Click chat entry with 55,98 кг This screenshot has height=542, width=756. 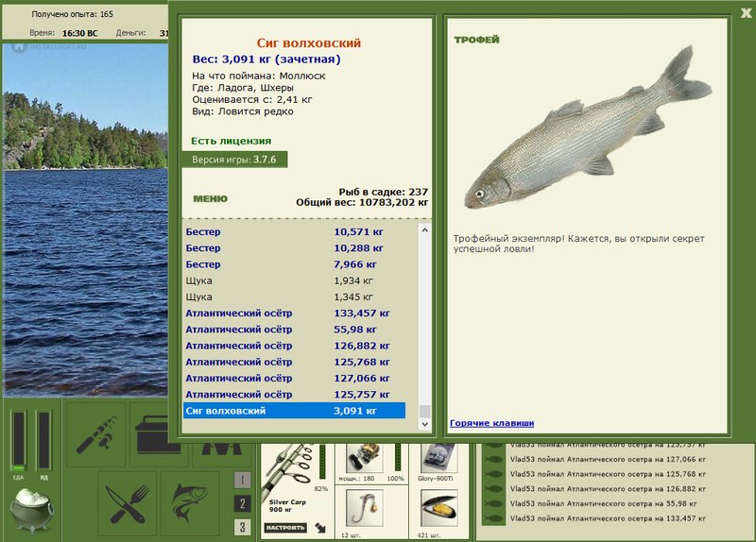603,504
